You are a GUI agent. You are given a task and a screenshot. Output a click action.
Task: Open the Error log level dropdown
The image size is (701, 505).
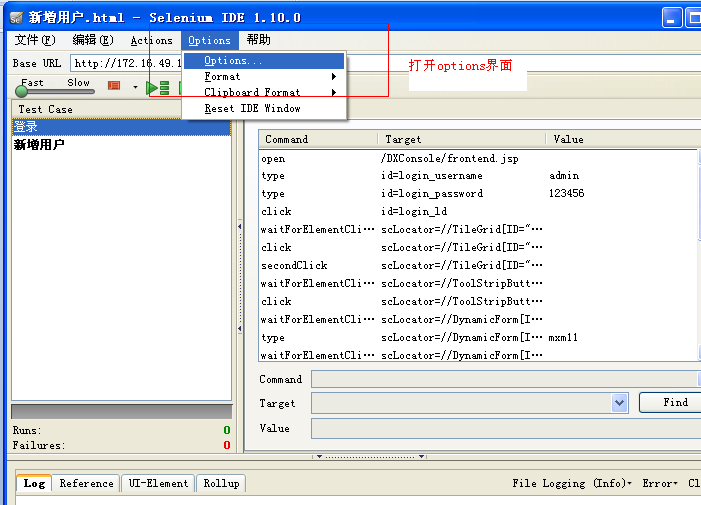[x=660, y=483]
